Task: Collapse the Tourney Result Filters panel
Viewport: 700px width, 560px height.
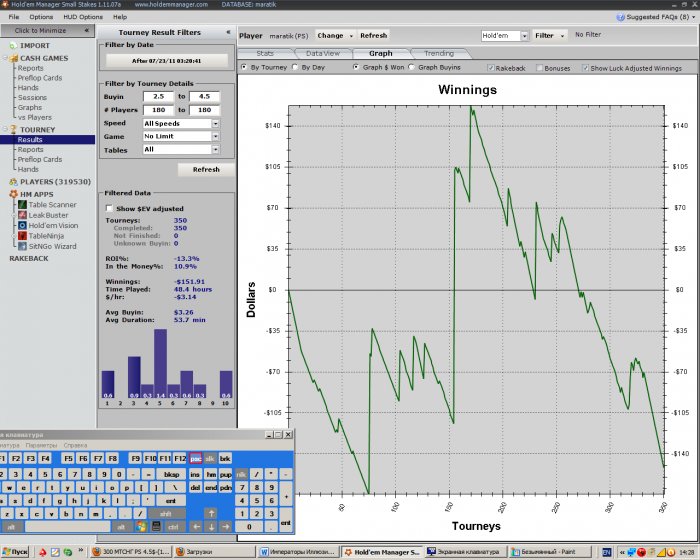Action: coord(230,32)
